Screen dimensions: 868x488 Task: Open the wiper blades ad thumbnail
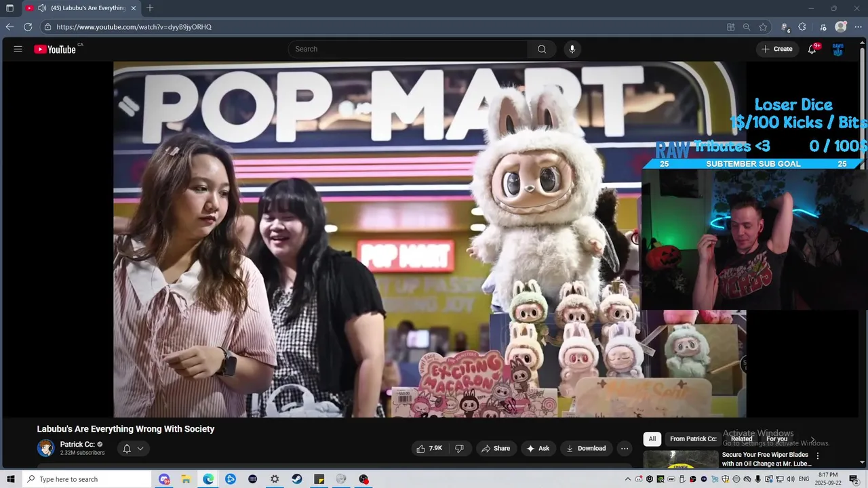680,460
